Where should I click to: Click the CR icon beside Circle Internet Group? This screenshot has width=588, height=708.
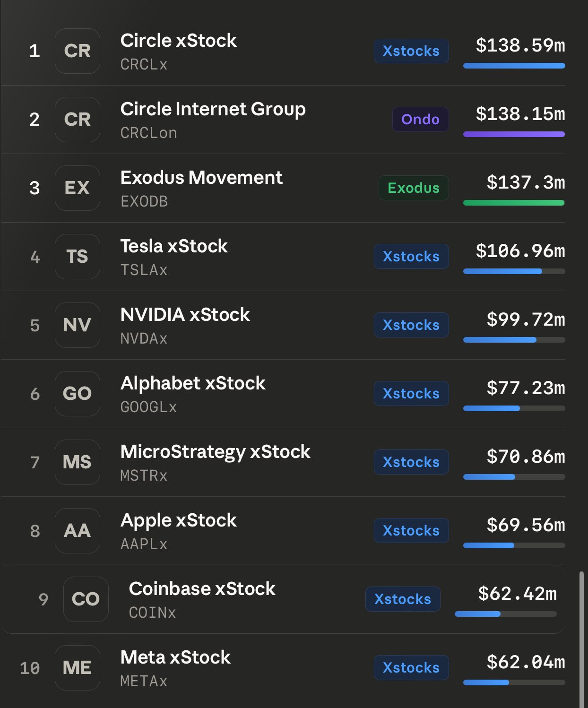(78, 120)
